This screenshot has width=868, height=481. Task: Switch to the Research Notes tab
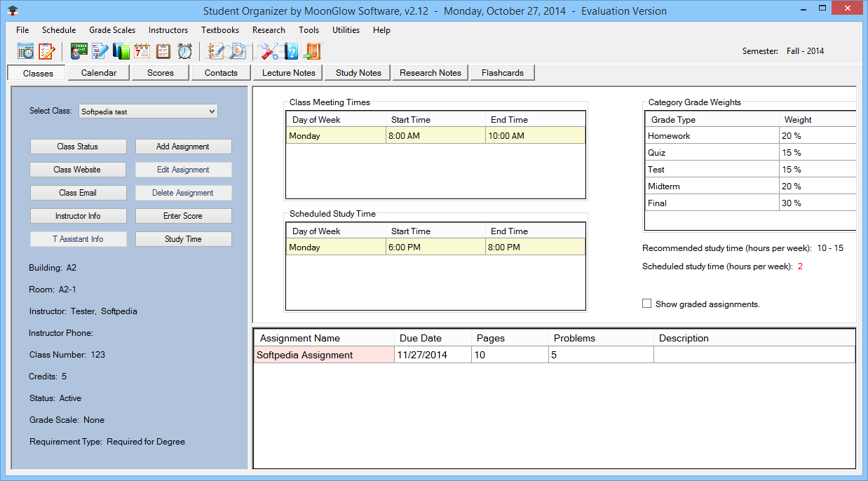click(x=430, y=72)
